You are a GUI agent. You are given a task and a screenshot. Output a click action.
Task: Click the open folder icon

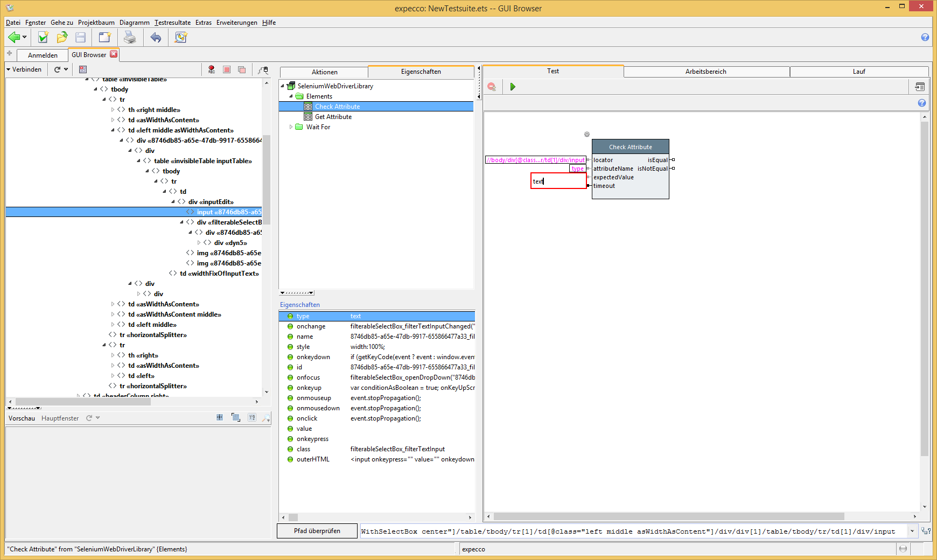click(x=62, y=37)
